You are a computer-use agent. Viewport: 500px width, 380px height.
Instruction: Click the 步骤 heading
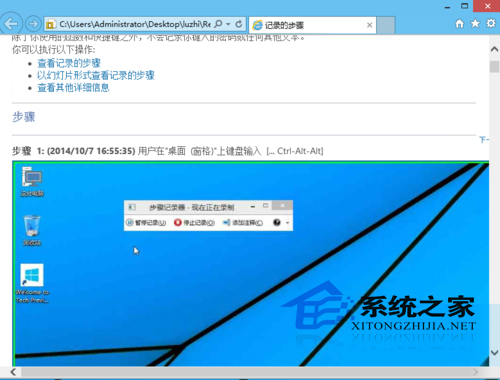coord(24,117)
